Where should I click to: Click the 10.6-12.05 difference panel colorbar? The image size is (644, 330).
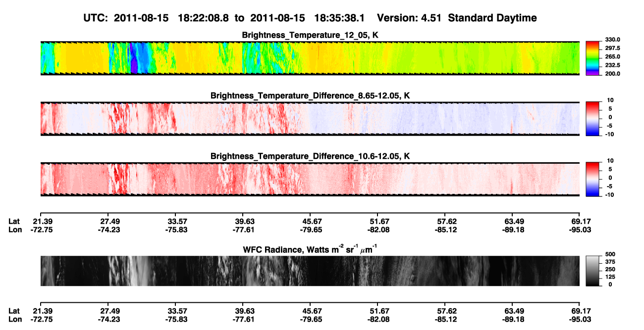(x=593, y=179)
